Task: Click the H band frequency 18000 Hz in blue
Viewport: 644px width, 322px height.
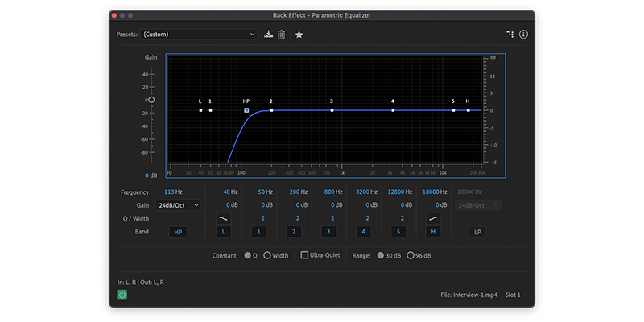Action: point(435,192)
